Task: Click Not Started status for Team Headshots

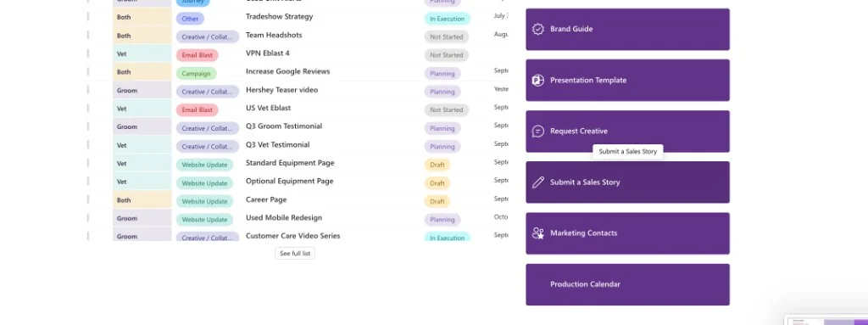Action: coord(446,37)
